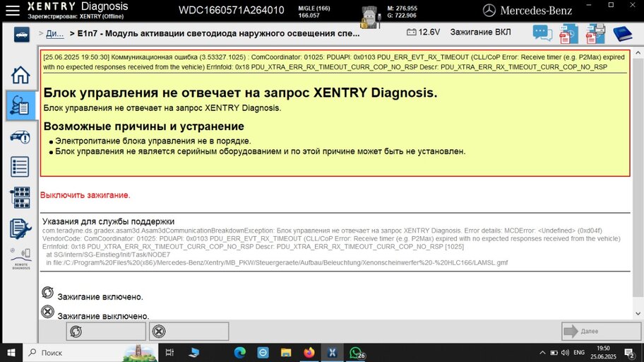The width and height of the screenshot is (644, 362).
Task: Show hidden system tray icons
Action: 542,353
